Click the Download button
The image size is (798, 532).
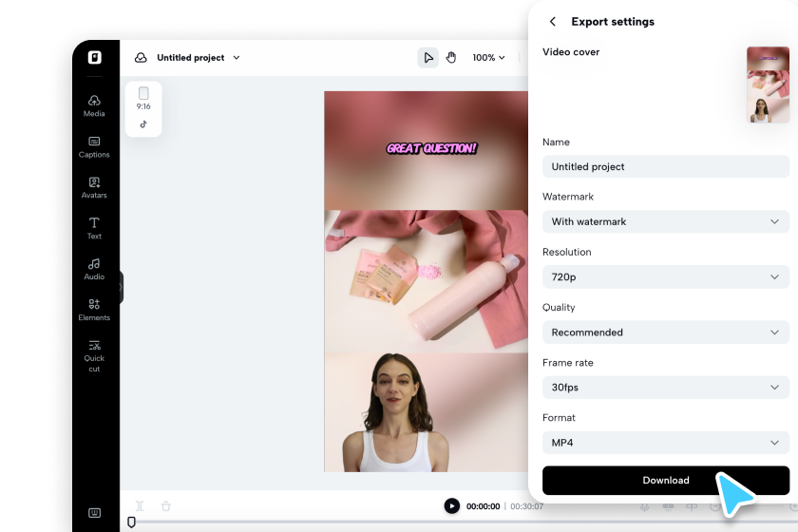666,480
